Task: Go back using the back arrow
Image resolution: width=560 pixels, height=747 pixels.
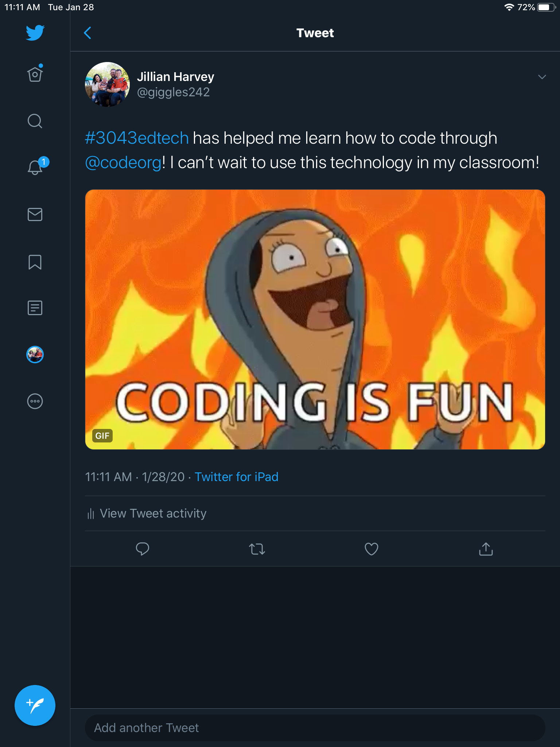Action: pyautogui.click(x=87, y=33)
